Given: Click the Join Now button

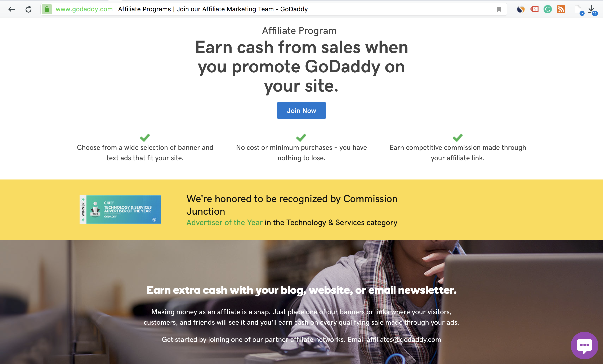Looking at the screenshot, I should pyautogui.click(x=301, y=111).
